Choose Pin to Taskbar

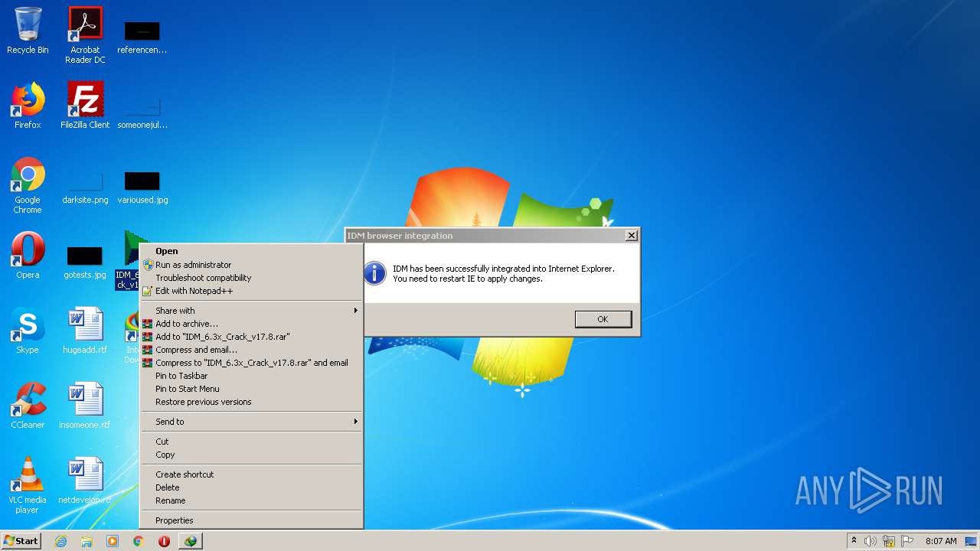click(251, 376)
